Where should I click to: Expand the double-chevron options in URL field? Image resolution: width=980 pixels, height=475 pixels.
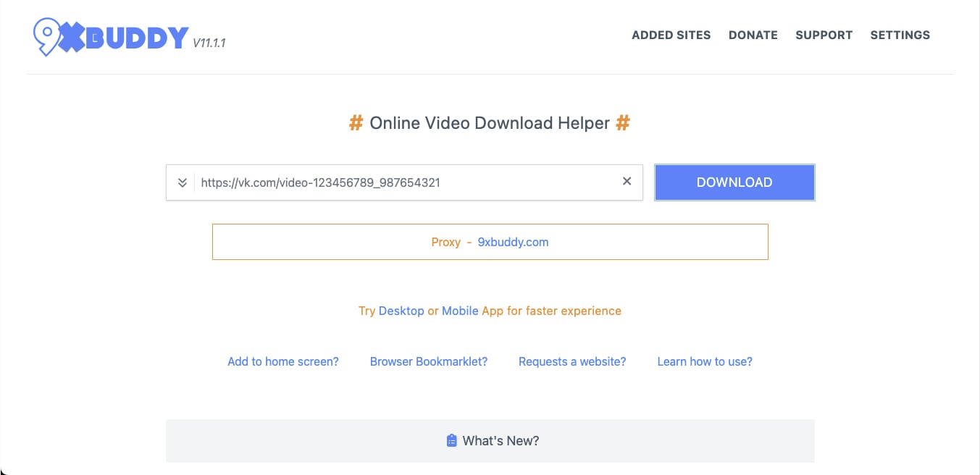183,182
